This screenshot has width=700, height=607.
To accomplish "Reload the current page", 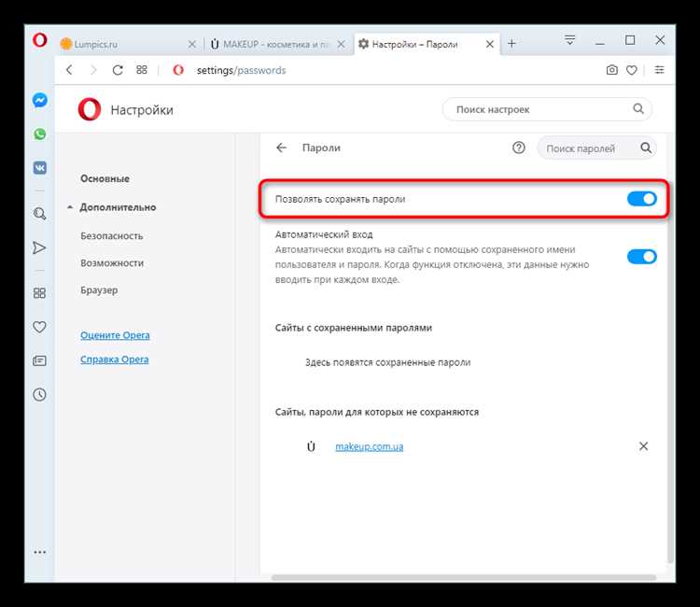I will click(118, 70).
